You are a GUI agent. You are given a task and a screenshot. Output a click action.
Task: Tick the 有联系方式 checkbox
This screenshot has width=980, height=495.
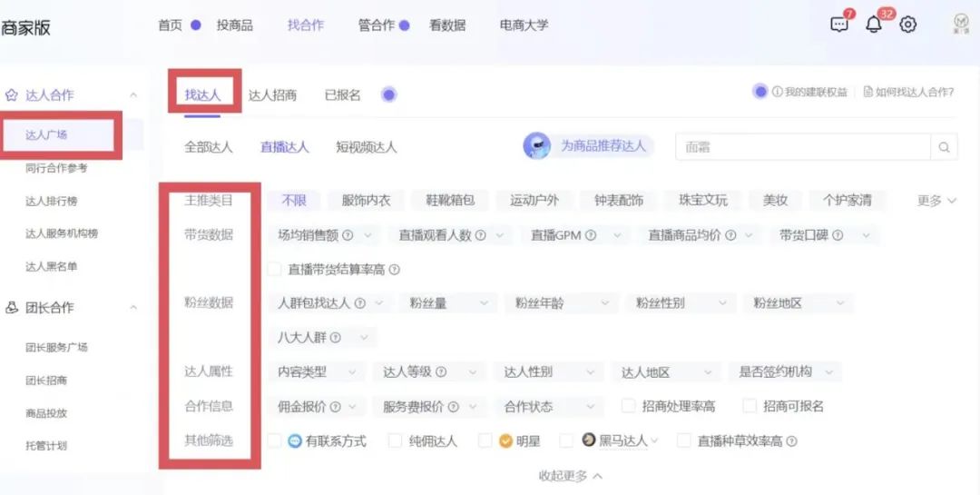pyautogui.click(x=274, y=441)
